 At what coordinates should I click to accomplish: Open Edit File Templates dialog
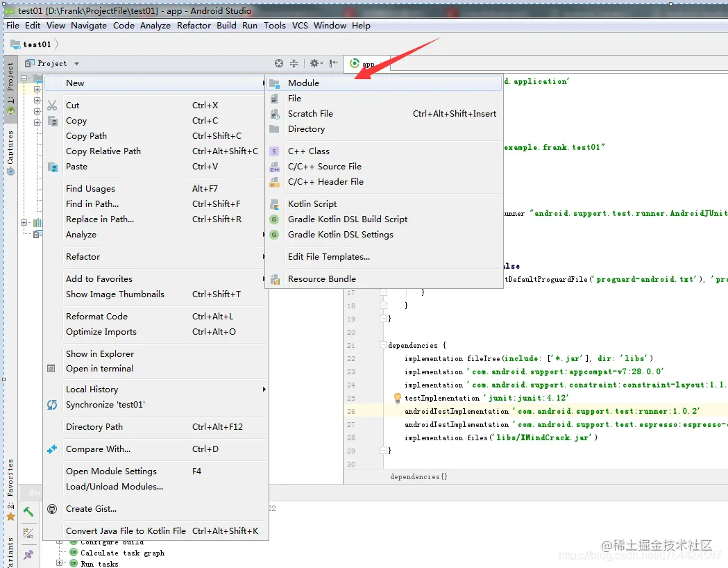pos(384,257)
